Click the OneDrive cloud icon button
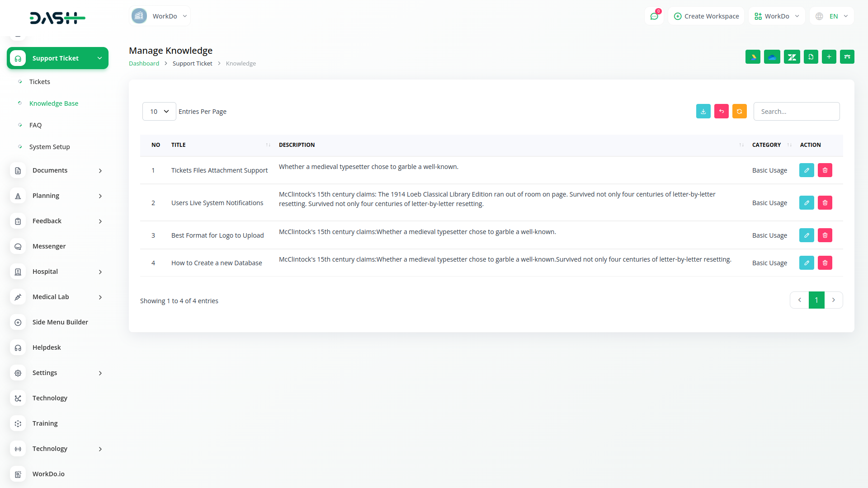The height and width of the screenshot is (488, 868). [772, 57]
